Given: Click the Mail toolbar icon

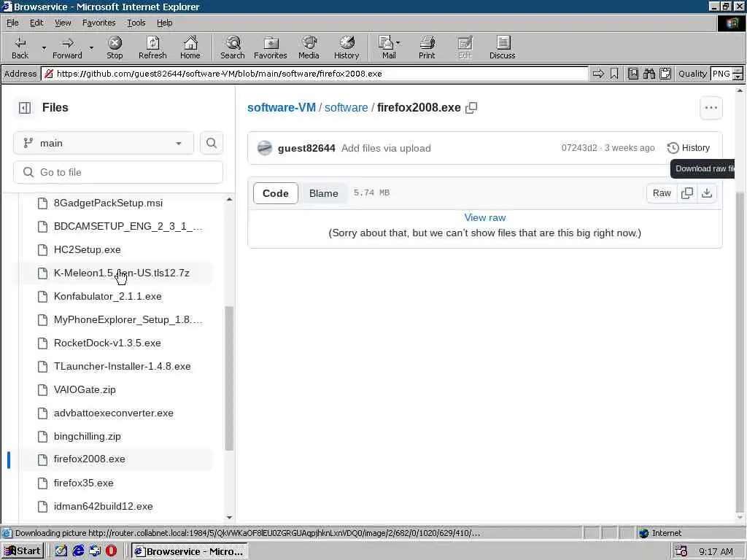Looking at the screenshot, I should [x=389, y=47].
